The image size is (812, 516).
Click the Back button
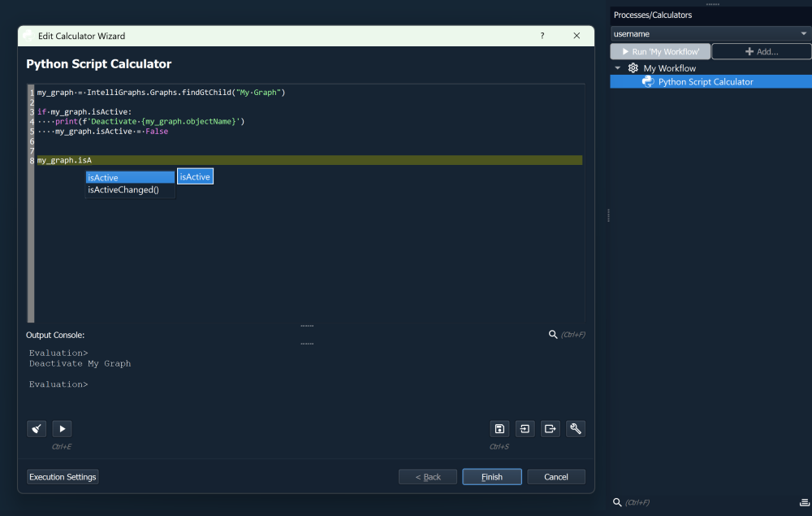point(428,477)
